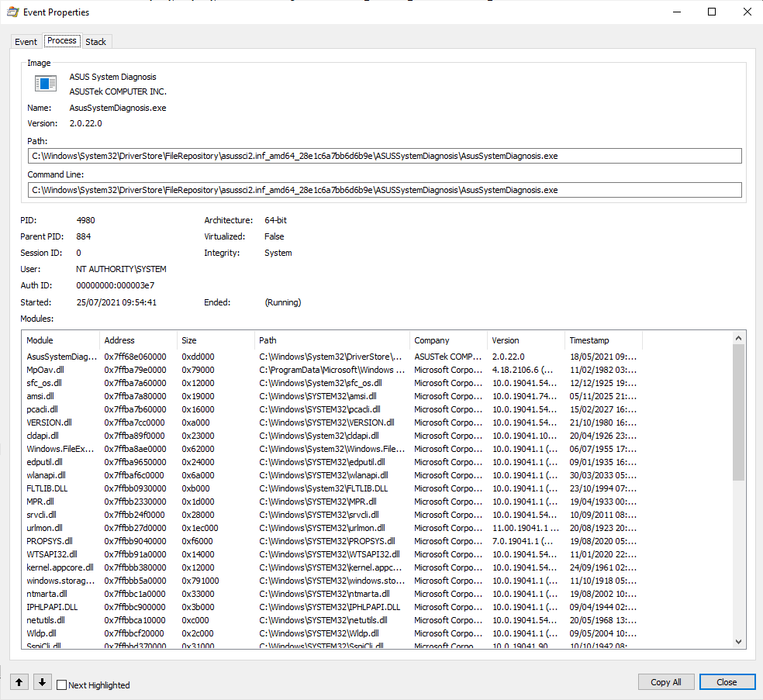The width and height of the screenshot is (763, 700).
Task: Click the ASUSTek COMPUTER INC. company text
Action: 118,91
